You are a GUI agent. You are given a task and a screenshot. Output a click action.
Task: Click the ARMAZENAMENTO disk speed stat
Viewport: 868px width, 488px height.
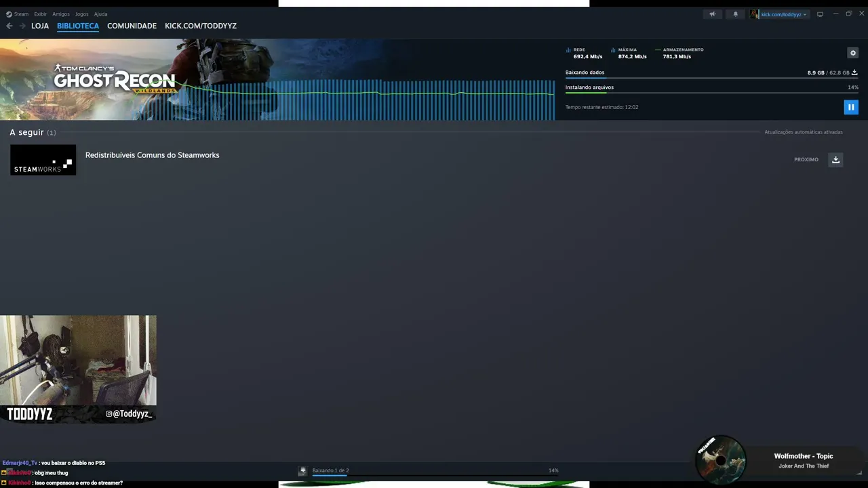click(x=679, y=53)
